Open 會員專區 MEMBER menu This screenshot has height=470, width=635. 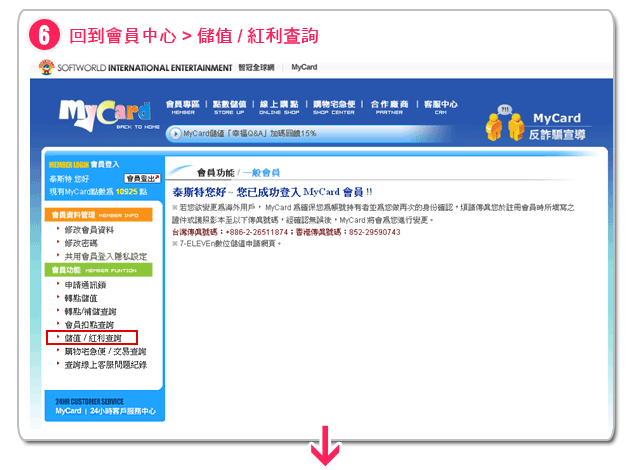[183, 107]
